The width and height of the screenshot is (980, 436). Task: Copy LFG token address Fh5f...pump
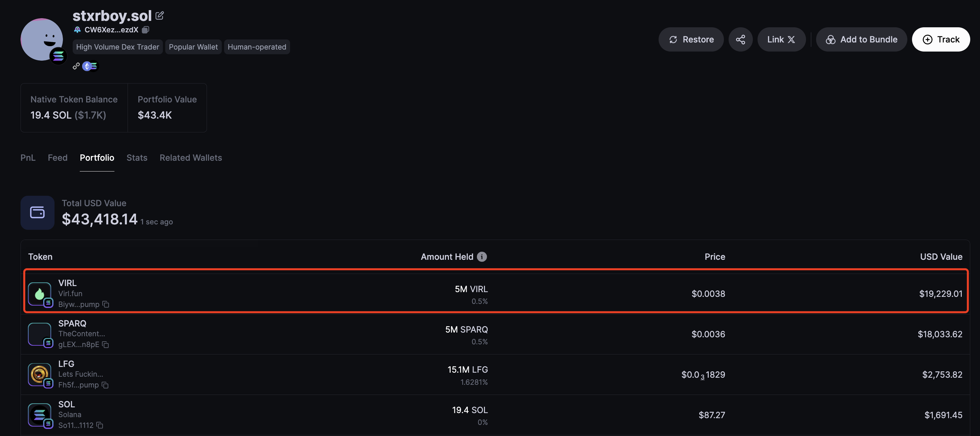(x=105, y=385)
